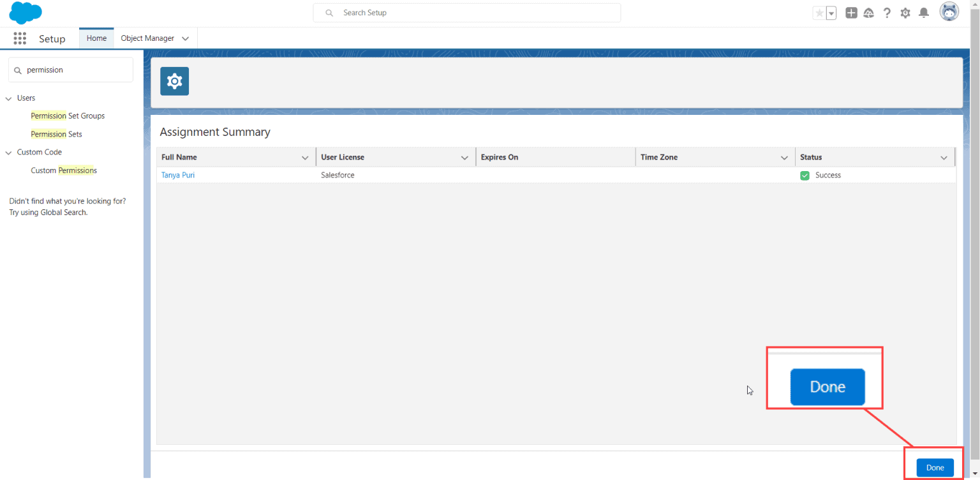Open Permission Sets
Viewport: 980px width, 480px height.
click(56, 134)
